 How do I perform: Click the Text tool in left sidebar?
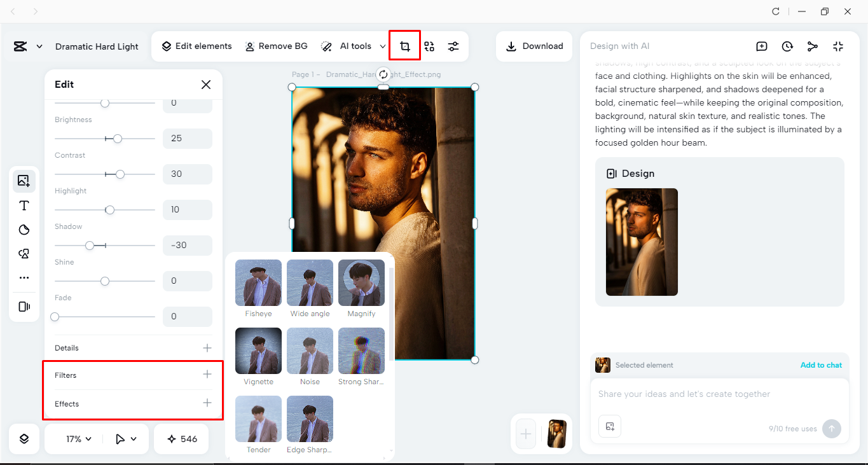pos(24,205)
